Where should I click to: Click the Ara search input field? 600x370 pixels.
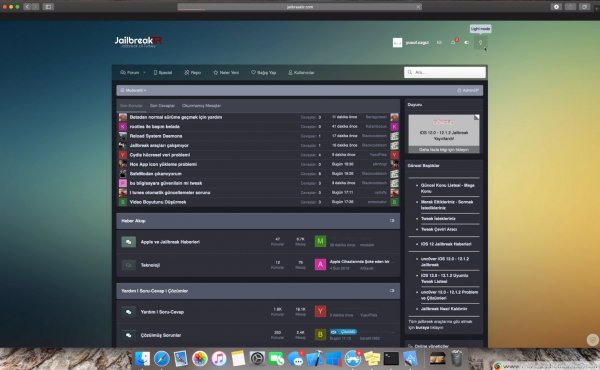coord(445,72)
